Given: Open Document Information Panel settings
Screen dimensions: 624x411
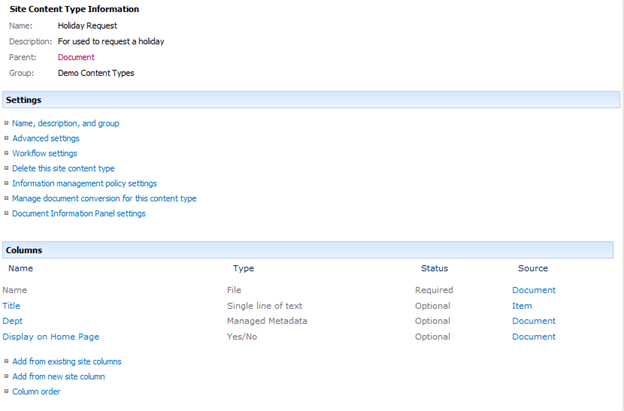Looking at the screenshot, I should coord(78,213).
